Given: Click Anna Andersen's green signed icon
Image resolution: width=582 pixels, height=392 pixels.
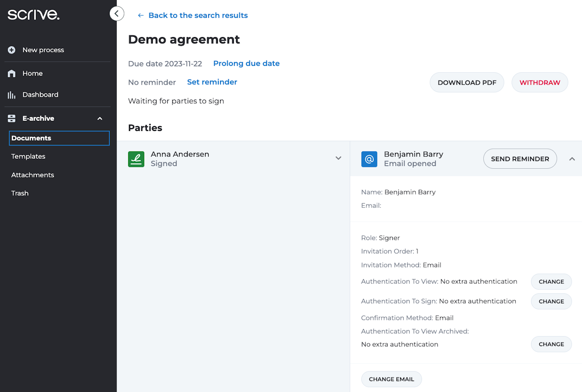Looking at the screenshot, I should click(136, 159).
